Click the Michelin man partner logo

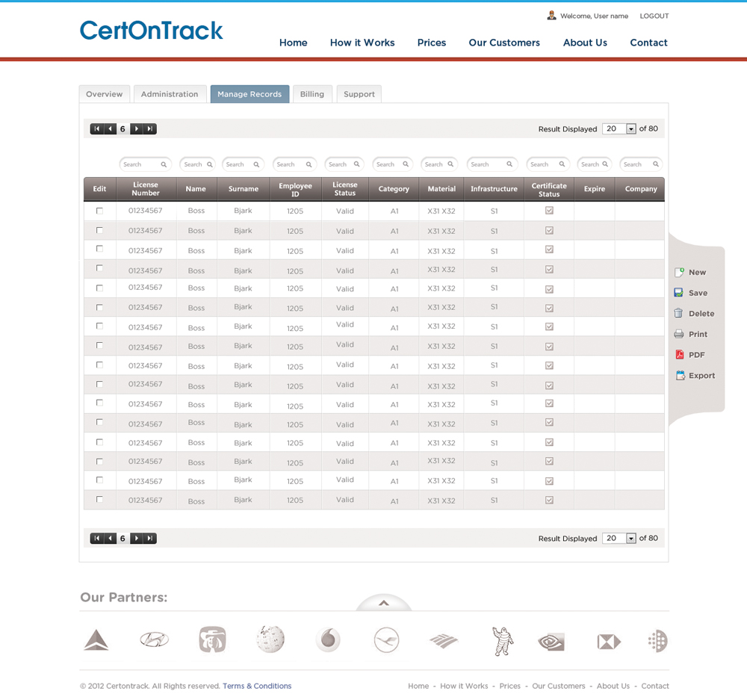pyautogui.click(x=502, y=641)
